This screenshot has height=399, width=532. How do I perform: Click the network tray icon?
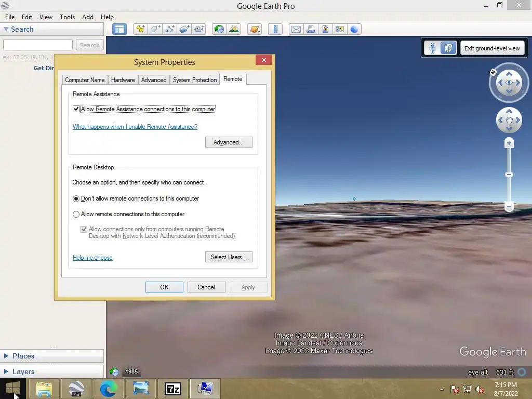[467, 389]
